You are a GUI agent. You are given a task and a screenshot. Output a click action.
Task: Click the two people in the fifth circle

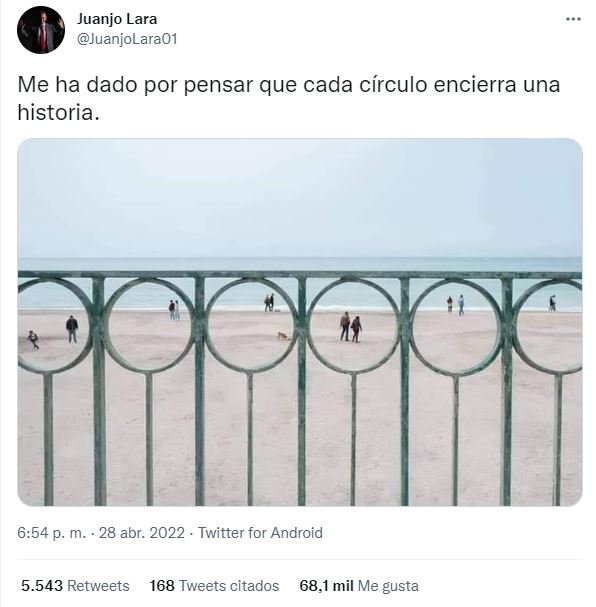455,305
